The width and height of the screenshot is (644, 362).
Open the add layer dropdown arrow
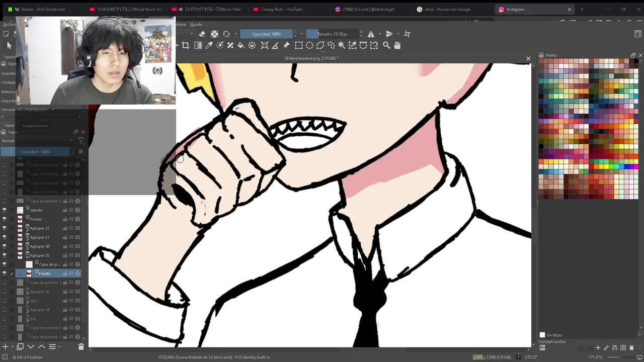tap(12, 346)
